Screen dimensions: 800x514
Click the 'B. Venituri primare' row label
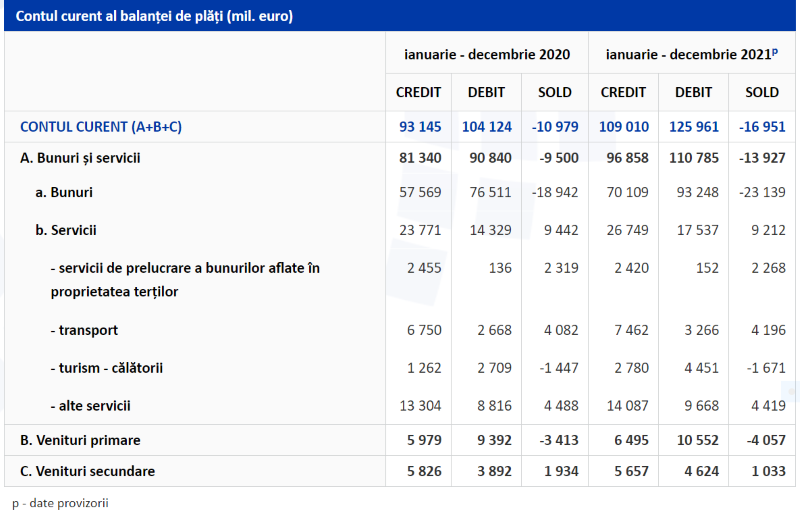coord(80,440)
